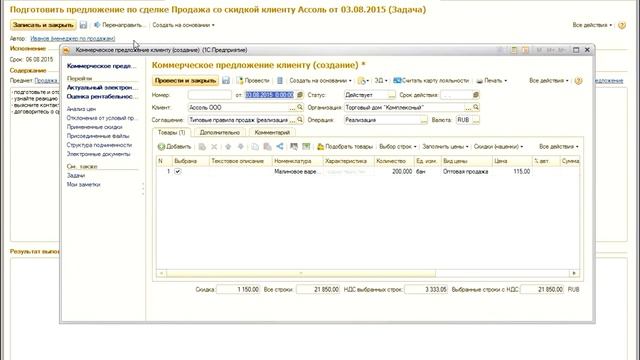The height and width of the screenshot is (360, 640).
Task: Click the Подобрать товары button
Action: pos(345,147)
